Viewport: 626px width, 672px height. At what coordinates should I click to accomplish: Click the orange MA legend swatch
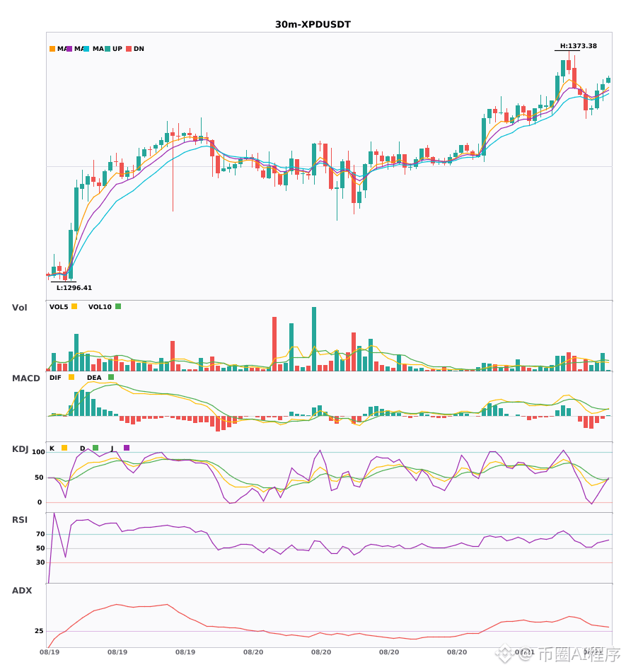(x=52, y=49)
